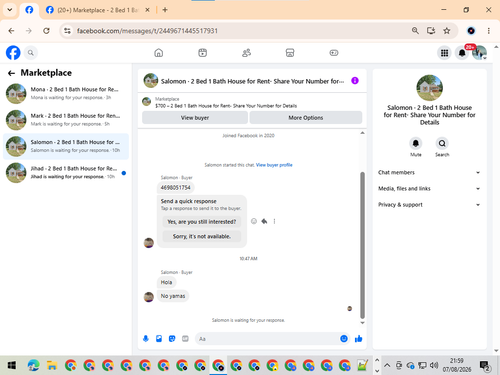Open Microsoft Edge from the taskbar

33,365
